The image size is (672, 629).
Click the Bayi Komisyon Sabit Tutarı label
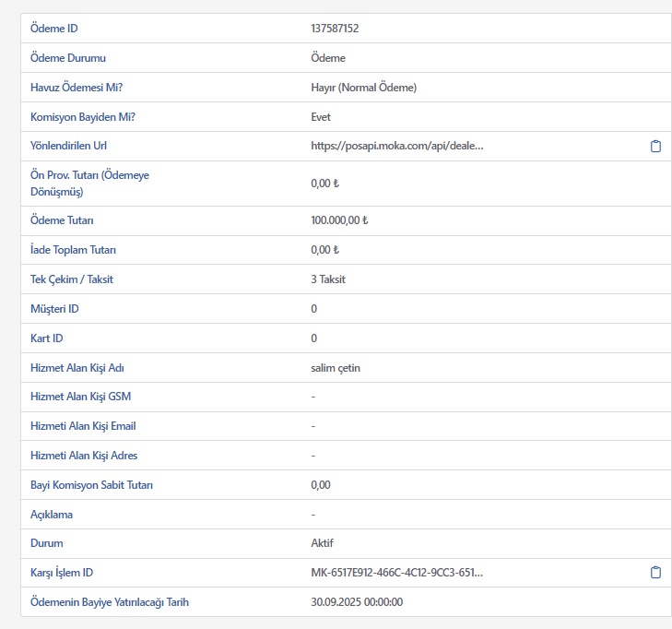(91, 484)
